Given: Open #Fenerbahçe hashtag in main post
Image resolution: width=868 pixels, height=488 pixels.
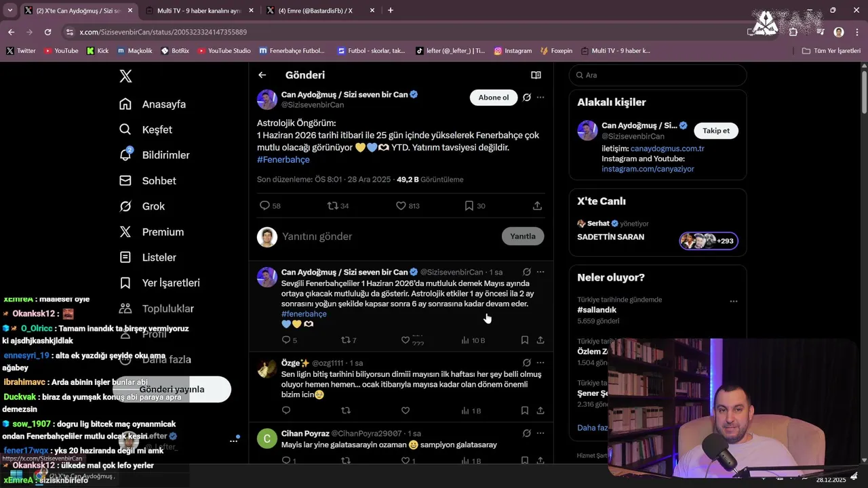Looking at the screenshot, I should [x=283, y=160].
